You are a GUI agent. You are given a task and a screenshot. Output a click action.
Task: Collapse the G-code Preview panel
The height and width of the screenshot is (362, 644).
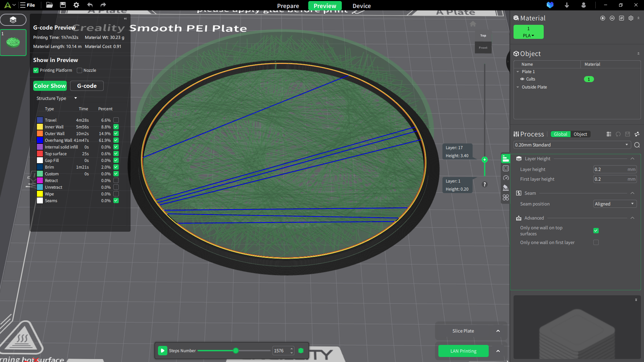(x=125, y=19)
